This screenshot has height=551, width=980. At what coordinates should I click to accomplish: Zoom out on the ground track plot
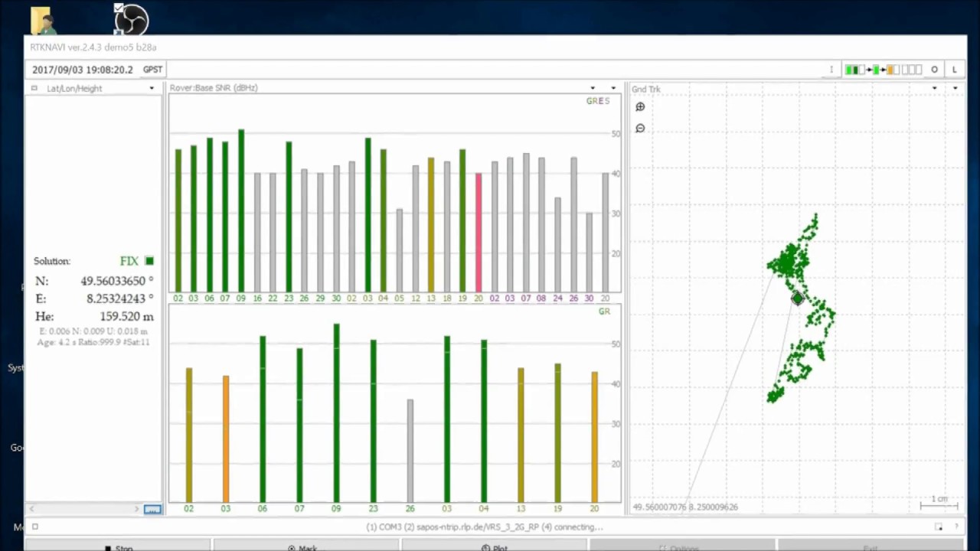(640, 129)
